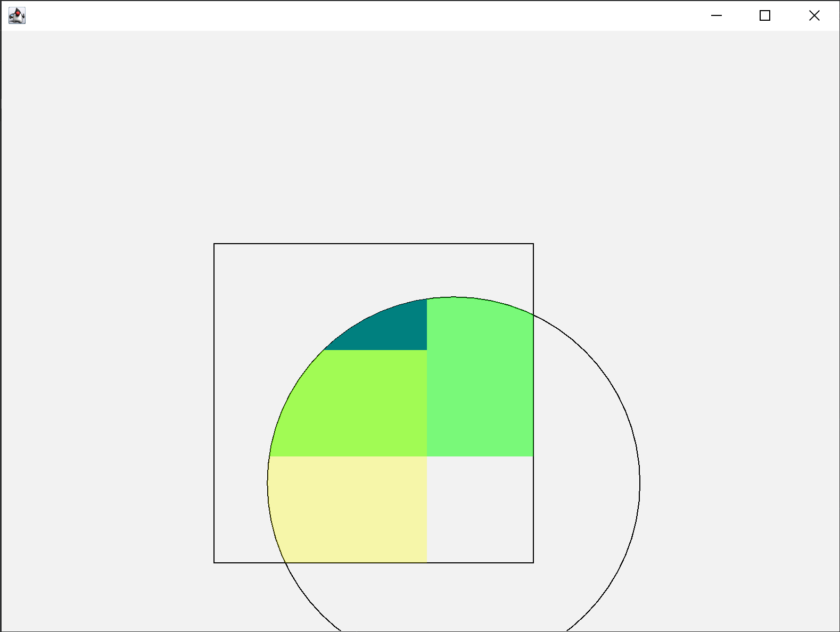Click the rightmost point of the circle outline
This screenshot has width=840, height=632.
[640, 483]
